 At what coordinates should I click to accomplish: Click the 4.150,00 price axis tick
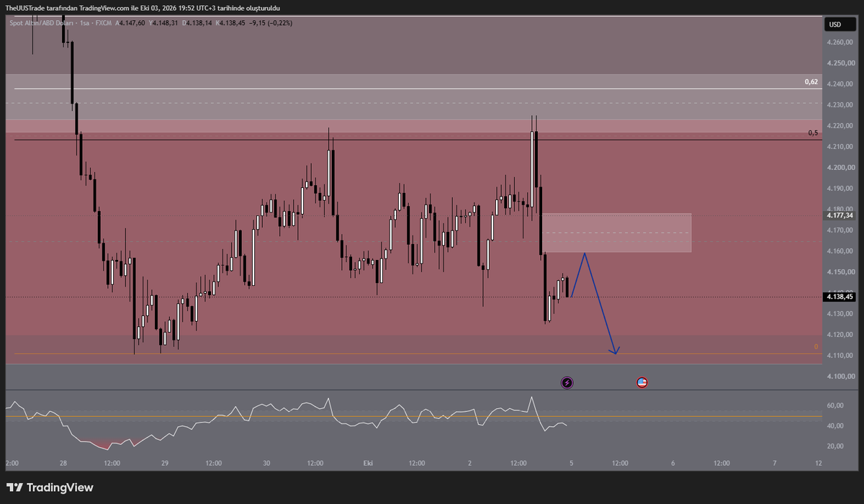[840, 272]
